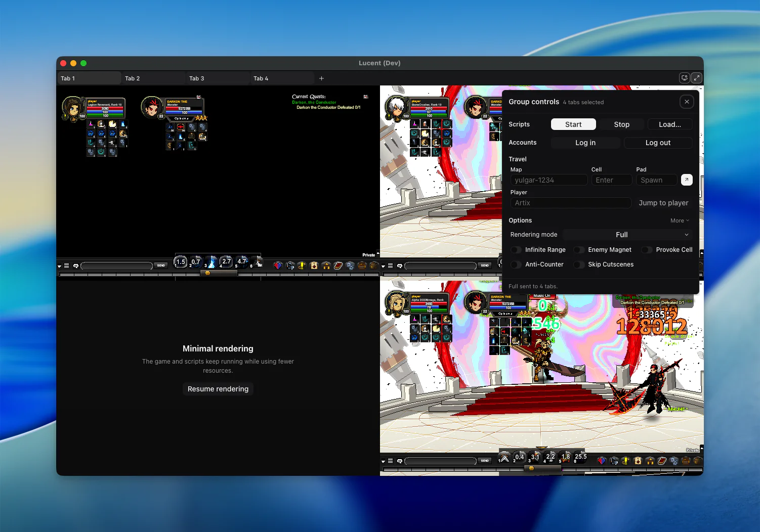Image resolution: width=760 pixels, height=532 pixels.
Task: Switch to Tab 4
Action: coord(282,78)
